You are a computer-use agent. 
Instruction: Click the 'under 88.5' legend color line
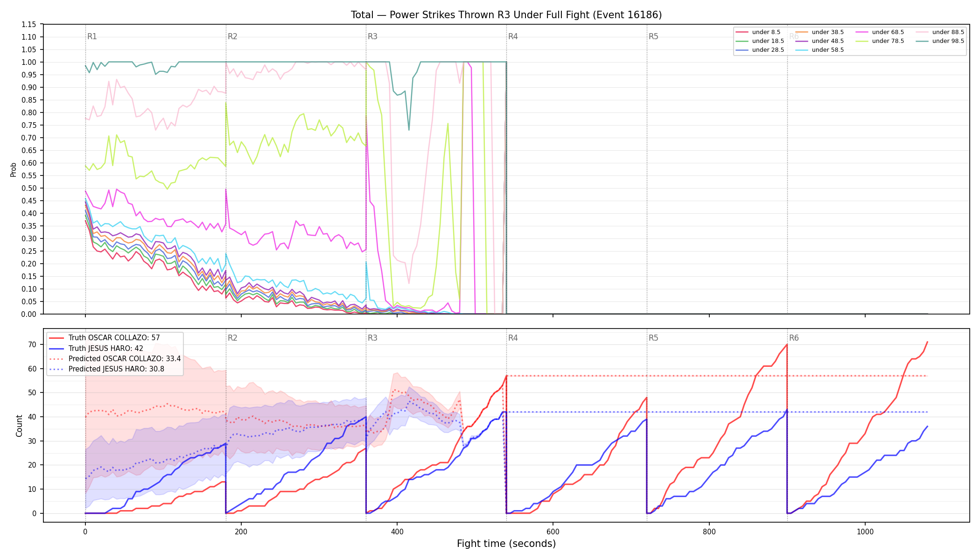tap(922, 32)
